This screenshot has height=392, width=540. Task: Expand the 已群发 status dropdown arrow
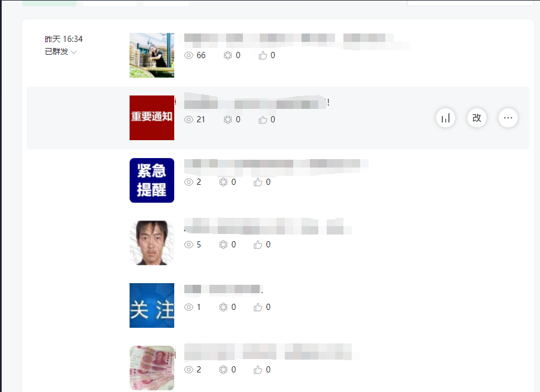coord(74,52)
